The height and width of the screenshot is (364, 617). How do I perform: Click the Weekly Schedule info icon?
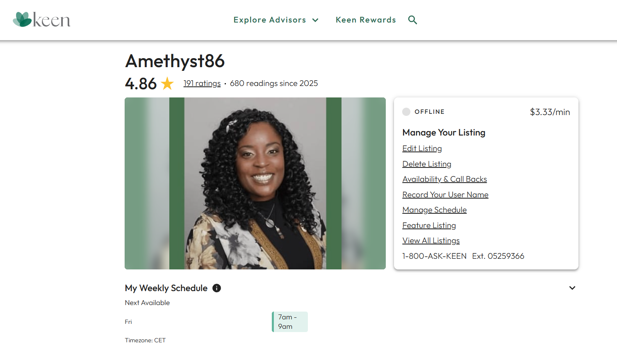(x=216, y=288)
